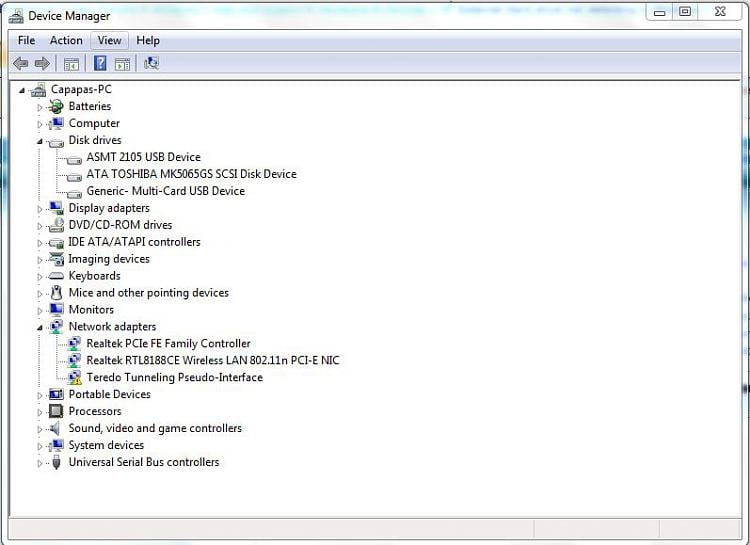Expand the Computer node arrow
The width and height of the screenshot is (750, 545).
click(40, 124)
